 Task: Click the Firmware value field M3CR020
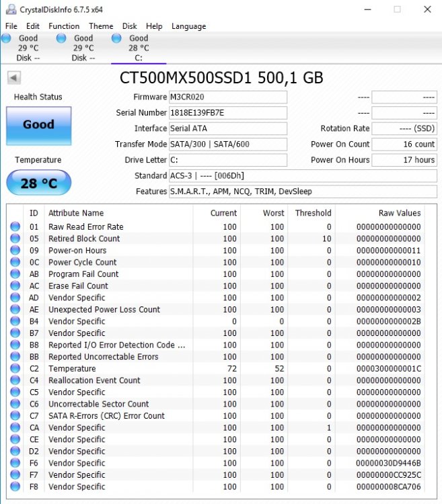tap(228, 97)
